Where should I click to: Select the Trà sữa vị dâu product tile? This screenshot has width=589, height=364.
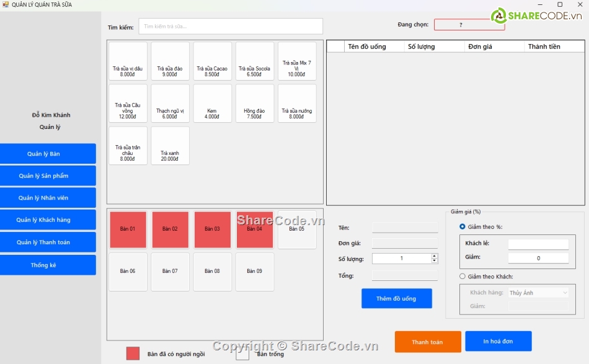(128, 61)
